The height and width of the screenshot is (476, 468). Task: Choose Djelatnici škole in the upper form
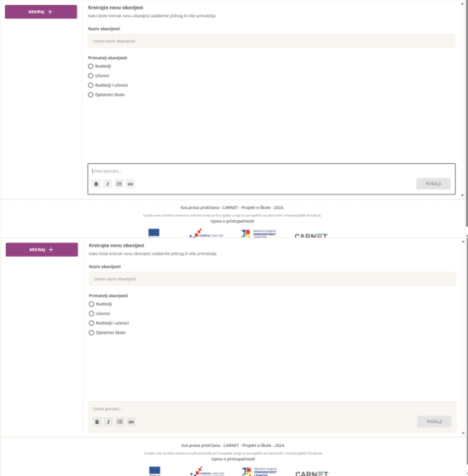click(90, 95)
